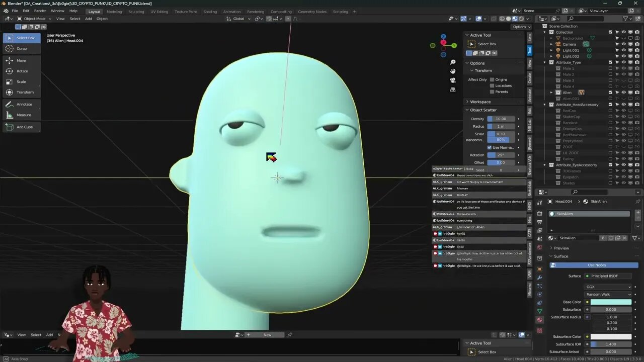Image resolution: width=644 pixels, height=362 pixels.
Task: Switch to rendered viewport shading
Action: tap(521, 19)
